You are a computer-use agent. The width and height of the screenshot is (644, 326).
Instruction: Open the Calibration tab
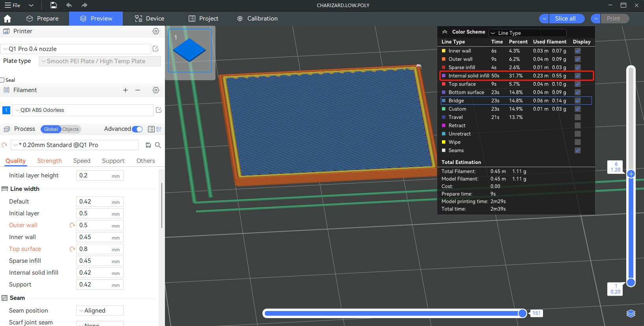(257, 19)
